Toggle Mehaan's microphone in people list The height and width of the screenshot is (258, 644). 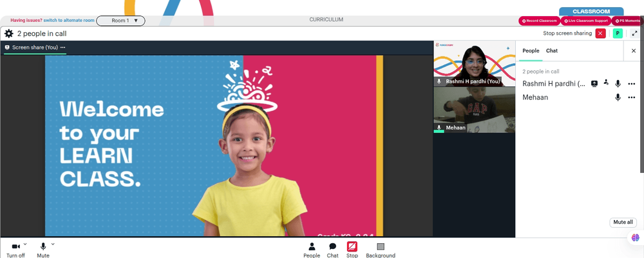coord(618,97)
